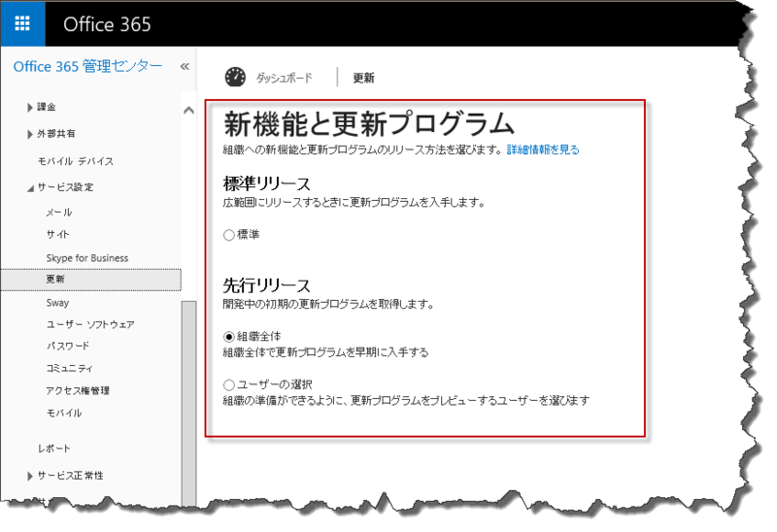777x532 pixels.
Task: Select the ユーザーの選択 radio button
Action: click(x=229, y=384)
